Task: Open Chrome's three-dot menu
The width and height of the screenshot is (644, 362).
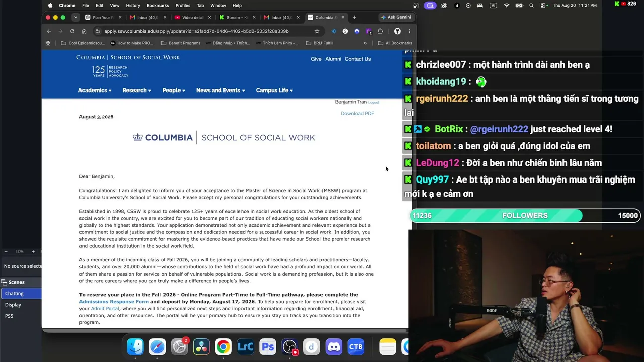Action: pyautogui.click(x=409, y=31)
